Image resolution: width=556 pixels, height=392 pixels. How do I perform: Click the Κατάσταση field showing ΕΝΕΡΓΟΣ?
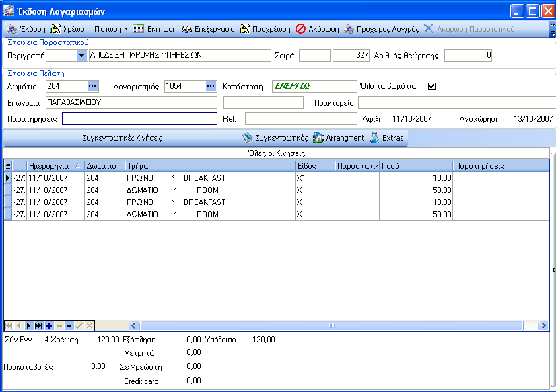pyautogui.click(x=314, y=87)
